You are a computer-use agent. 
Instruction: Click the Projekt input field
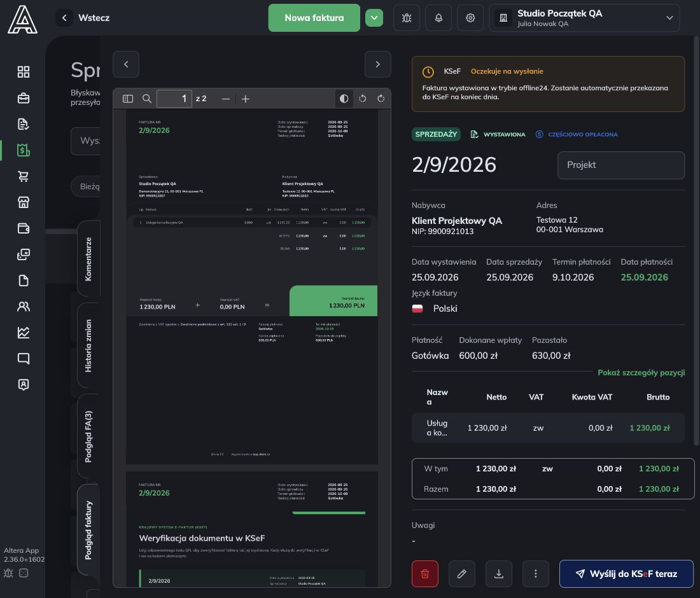point(621,165)
